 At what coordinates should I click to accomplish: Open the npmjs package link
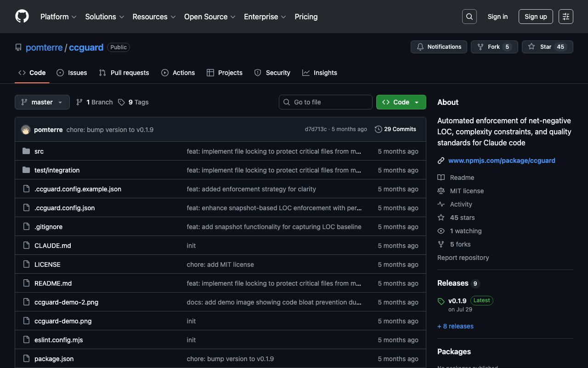[x=502, y=161]
